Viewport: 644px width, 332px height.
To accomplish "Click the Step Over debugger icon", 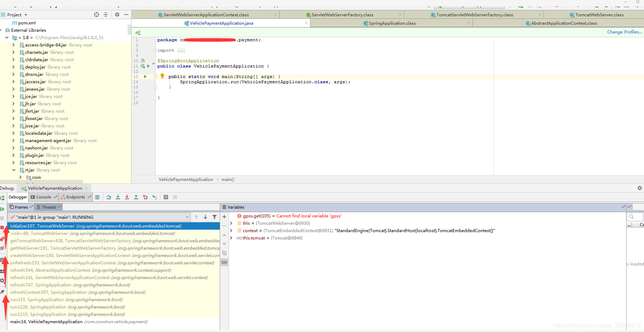I will 109,197.
